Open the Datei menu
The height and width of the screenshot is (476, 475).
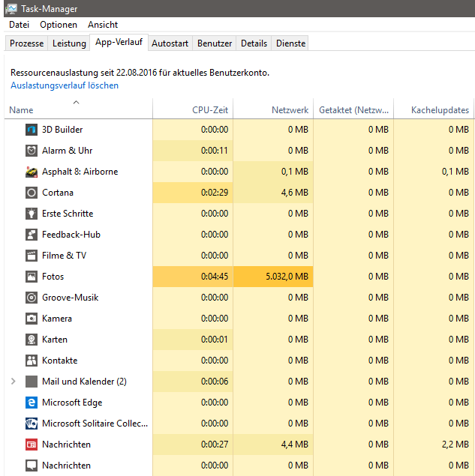pyautogui.click(x=20, y=25)
